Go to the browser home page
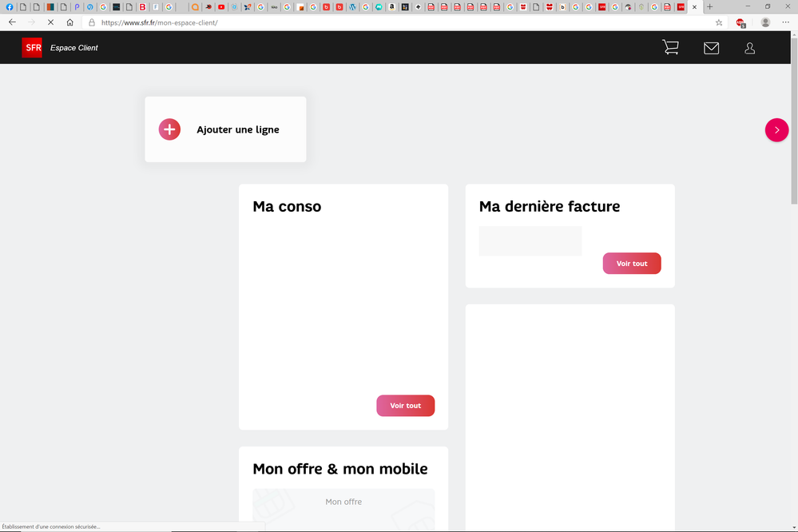Image resolution: width=798 pixels, height=532 pixels. (x=70, y=22)
